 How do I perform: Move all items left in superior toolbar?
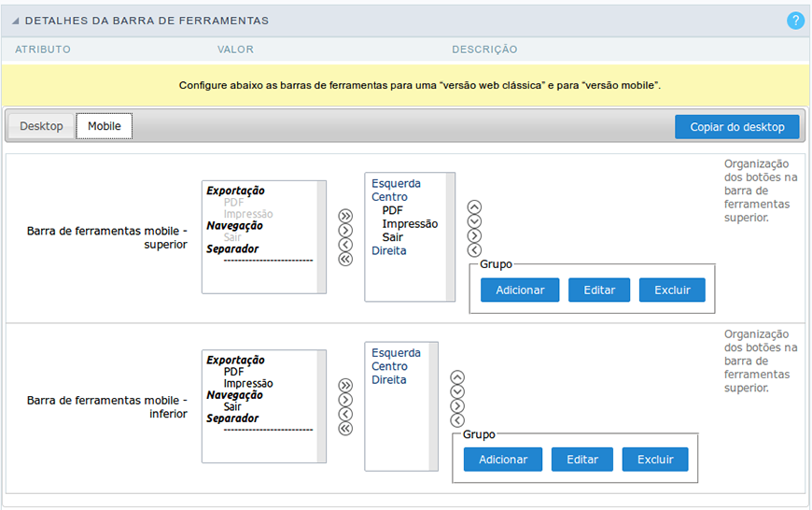345,259
